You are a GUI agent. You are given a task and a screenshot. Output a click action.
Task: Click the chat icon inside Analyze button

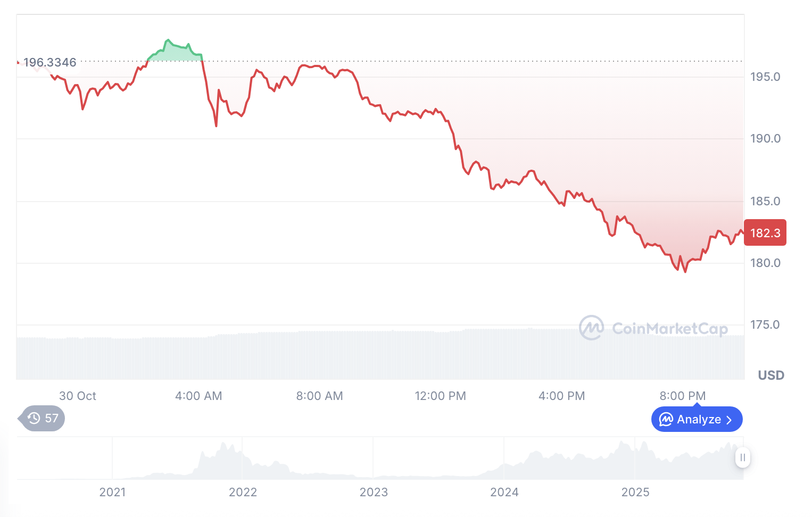pyautogui.click(x=666, y=420)
